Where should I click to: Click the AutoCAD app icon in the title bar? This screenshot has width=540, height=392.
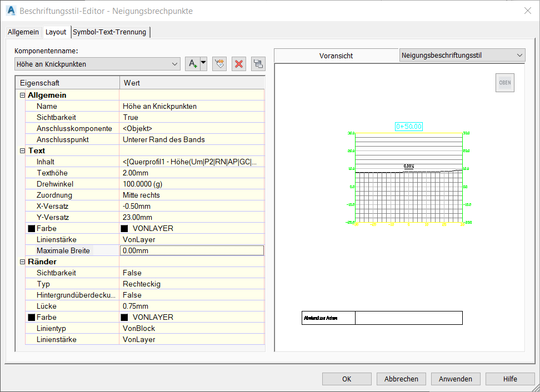click(x=11, y=11)
